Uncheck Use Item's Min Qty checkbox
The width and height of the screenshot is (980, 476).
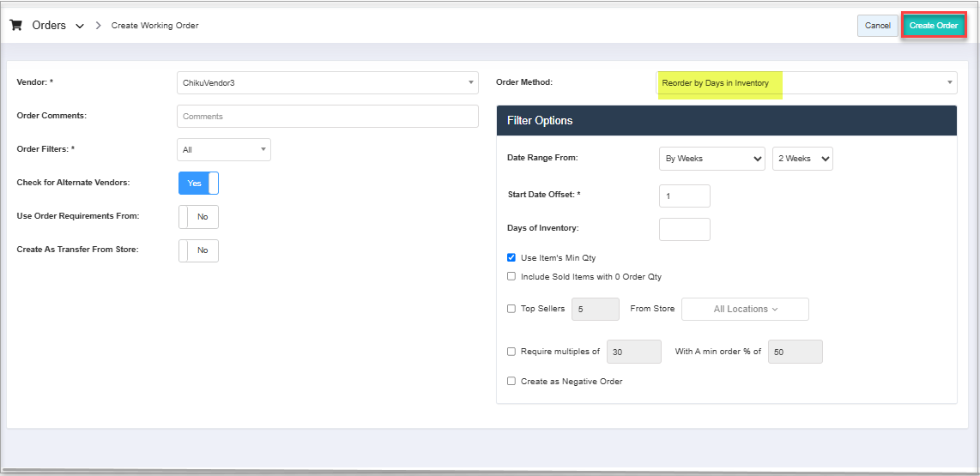click(511, 257)
